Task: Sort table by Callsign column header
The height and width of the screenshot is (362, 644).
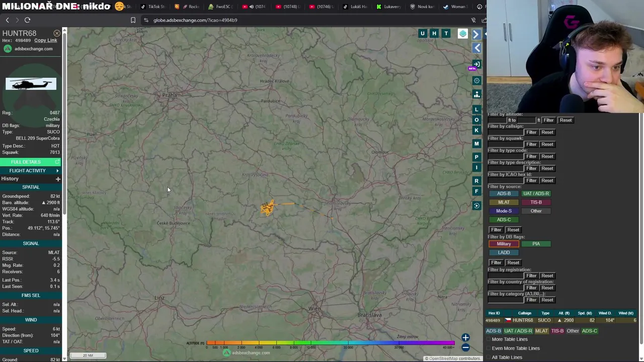Action: click(524, 313)
